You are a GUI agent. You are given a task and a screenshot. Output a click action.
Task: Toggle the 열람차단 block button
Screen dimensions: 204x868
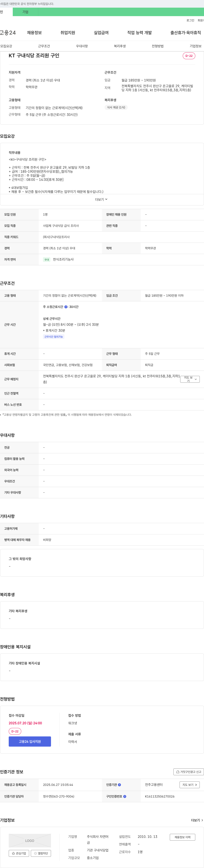pos(41,854)
